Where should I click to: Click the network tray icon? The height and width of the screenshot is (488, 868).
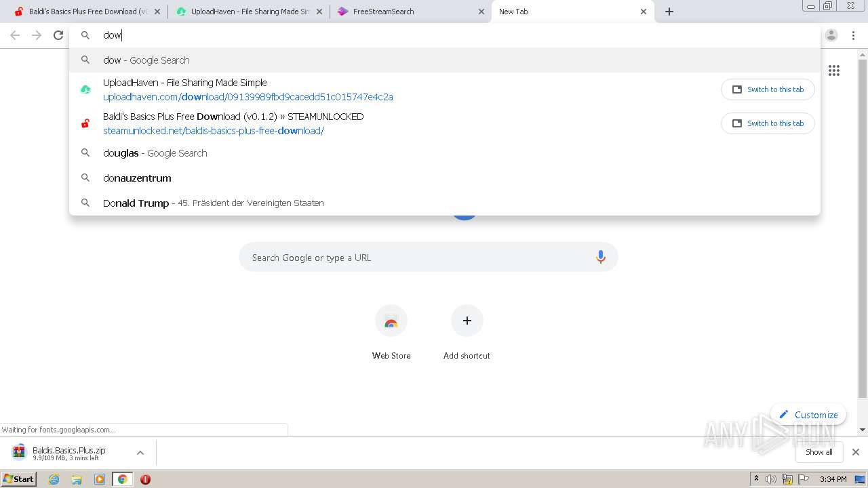(x=787, y=479)
